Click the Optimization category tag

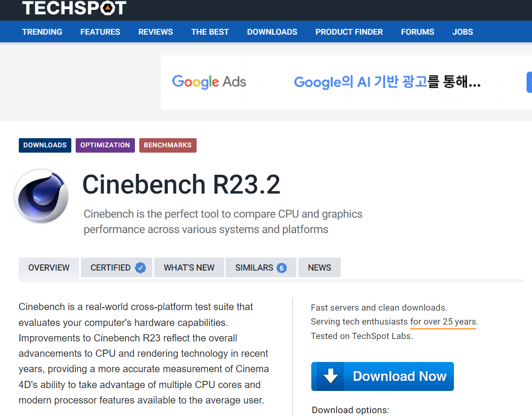[x=105, y=145]
